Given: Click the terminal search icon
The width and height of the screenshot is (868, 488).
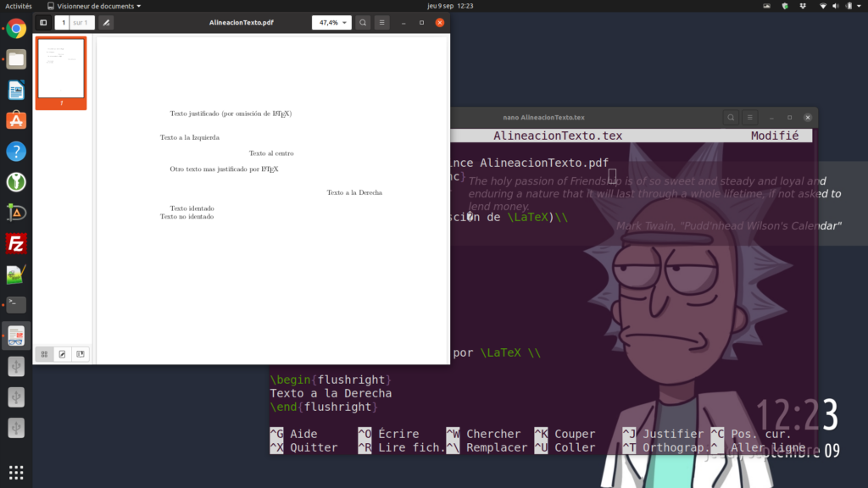Looking at the screenshot, I should tap(731, 117).
